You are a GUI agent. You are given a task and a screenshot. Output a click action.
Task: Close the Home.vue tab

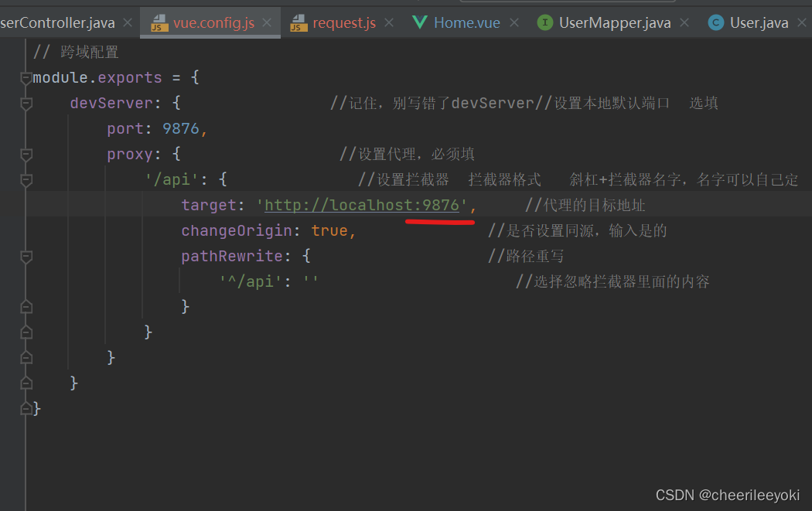[x=513, y=22]
